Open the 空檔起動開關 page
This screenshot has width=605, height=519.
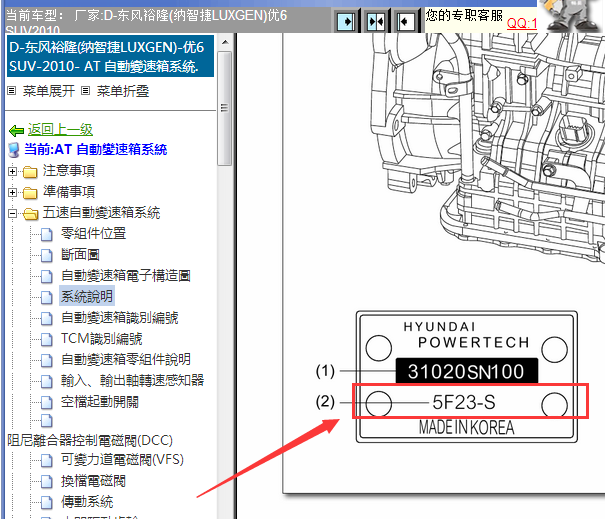click(x=100, y=402)
